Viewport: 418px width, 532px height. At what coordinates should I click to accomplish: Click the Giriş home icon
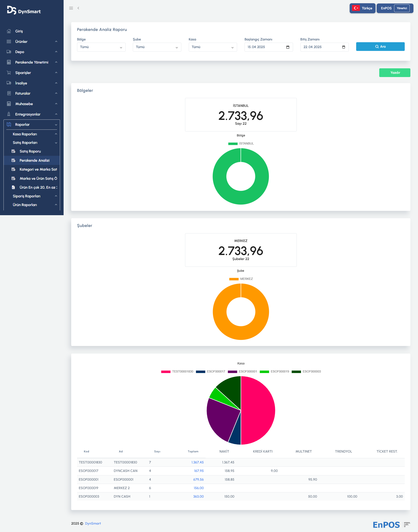(x=9, y=31)
